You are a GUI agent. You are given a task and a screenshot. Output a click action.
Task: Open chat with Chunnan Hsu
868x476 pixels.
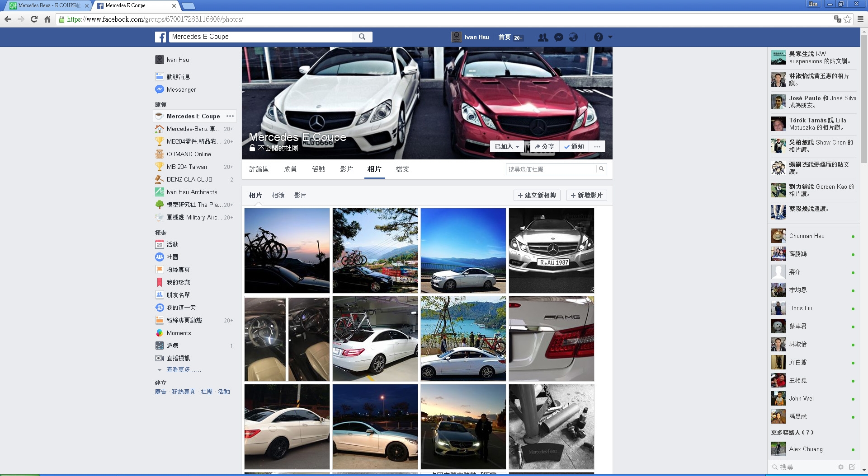(x=814, y=236)
